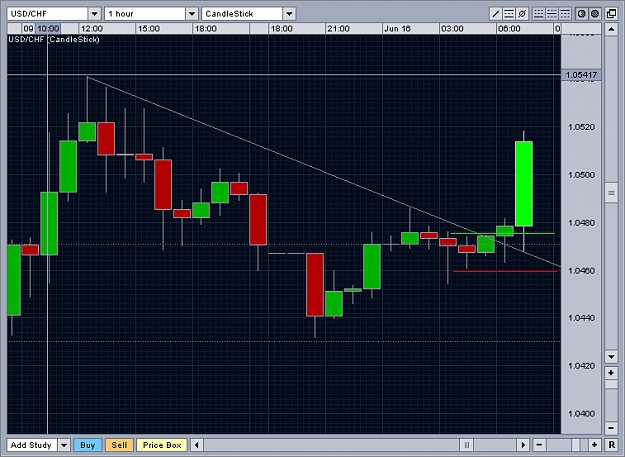This screenshot has width=625, height=457.
Task: Click the vertical price scrollbar thumb
Action: click(x=611, y=193)
